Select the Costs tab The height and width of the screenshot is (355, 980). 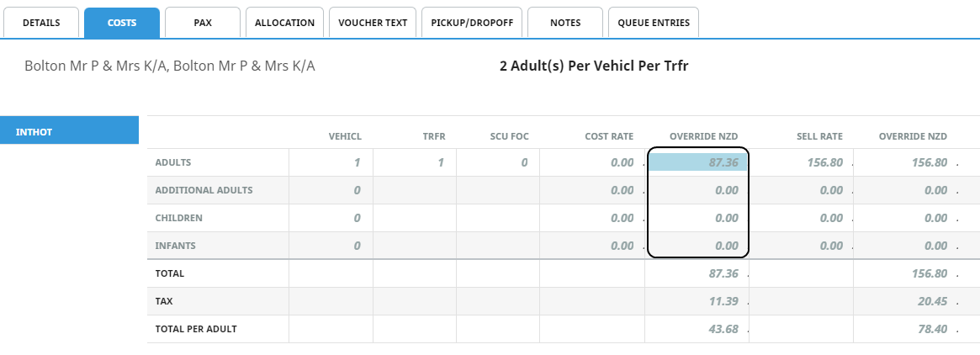122,23
